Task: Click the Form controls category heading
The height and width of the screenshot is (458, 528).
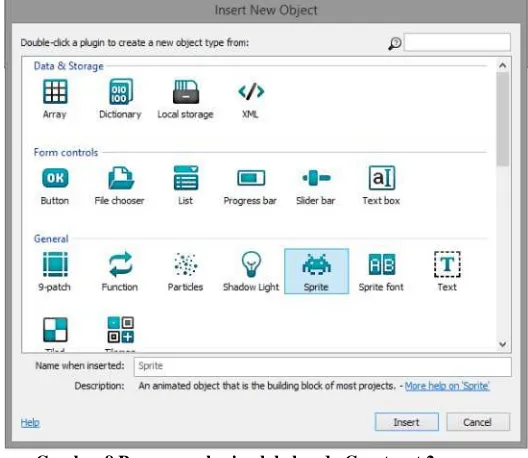Action: (x=66, y=153)
